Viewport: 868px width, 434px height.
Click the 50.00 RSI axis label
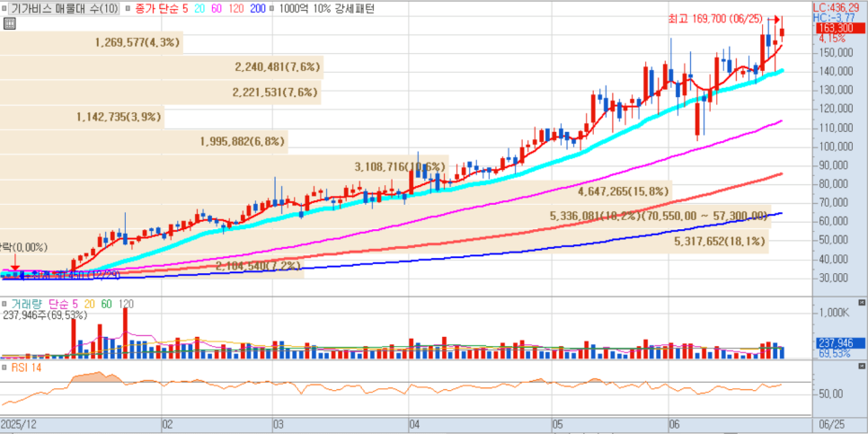coord(830,393)
